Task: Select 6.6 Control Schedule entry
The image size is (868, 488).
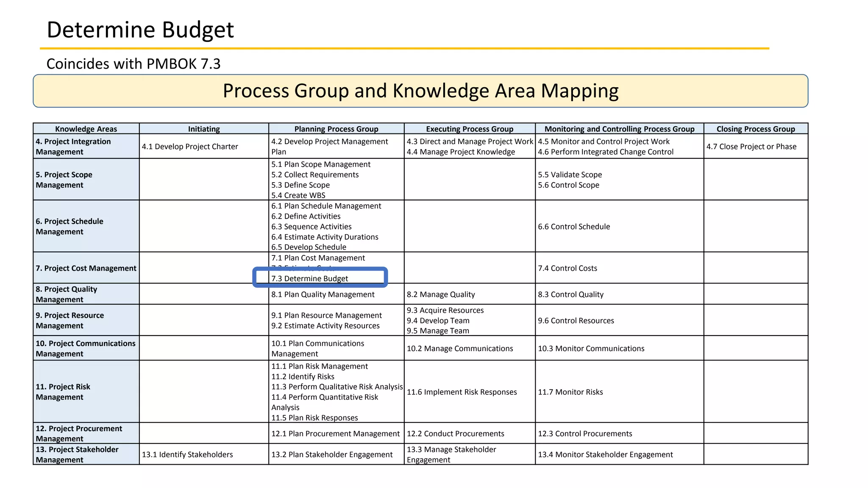Action: pyautogui.click(x=574, y=227)
